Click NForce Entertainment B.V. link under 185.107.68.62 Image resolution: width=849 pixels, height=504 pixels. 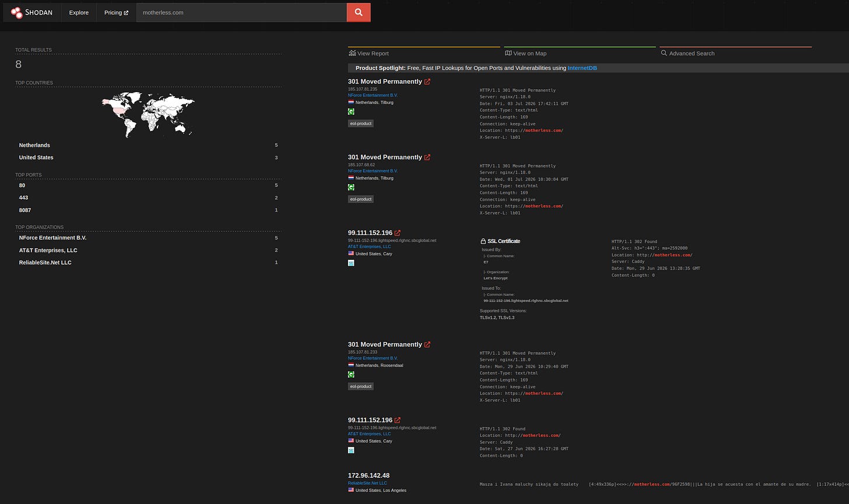pos(373,171)
